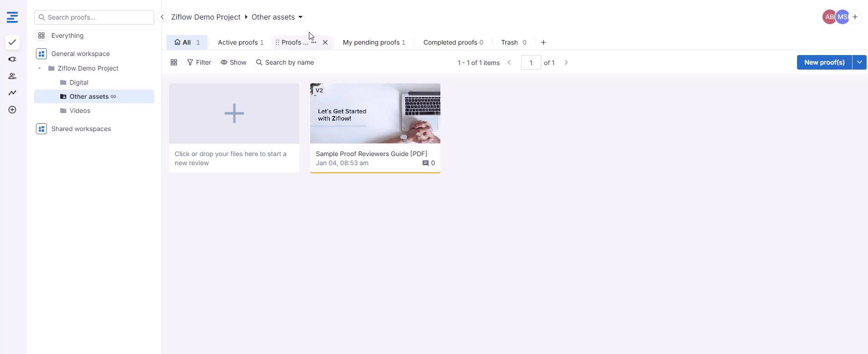Viewport: 868px width, 354px height.
Task: Open Sample Proof Reviewers Guide thumbnail
Action: click(x=375, y=113)
